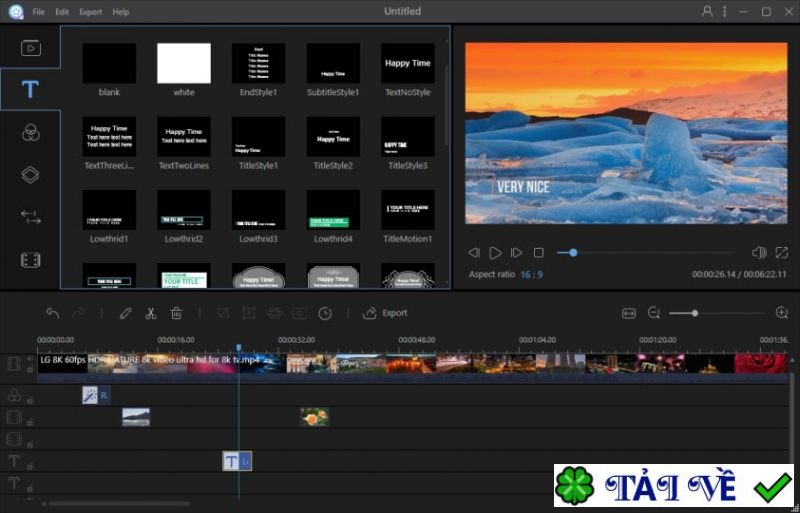Open the Transitions panel icon
800x513 pixels.
click(x=30, y=217)
